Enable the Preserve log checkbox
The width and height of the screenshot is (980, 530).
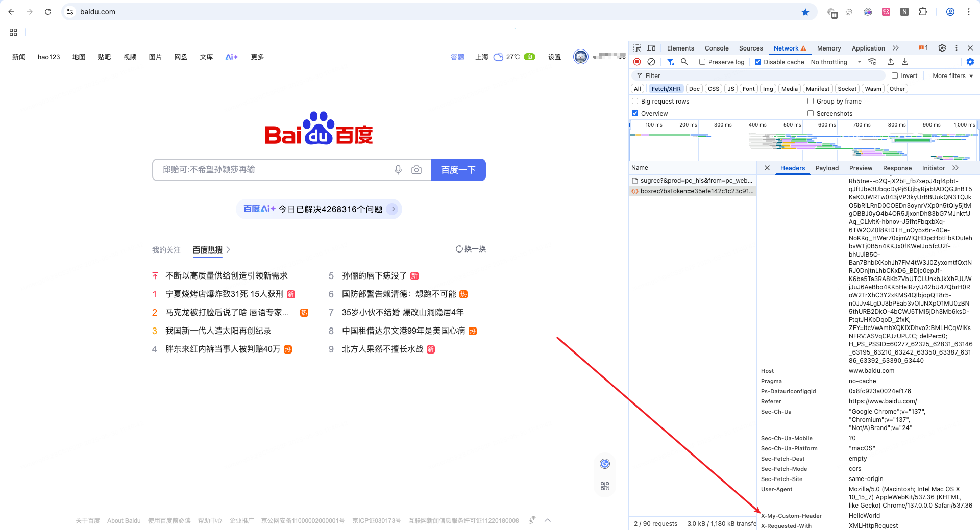pyautogui.click(x=702, y=62)
